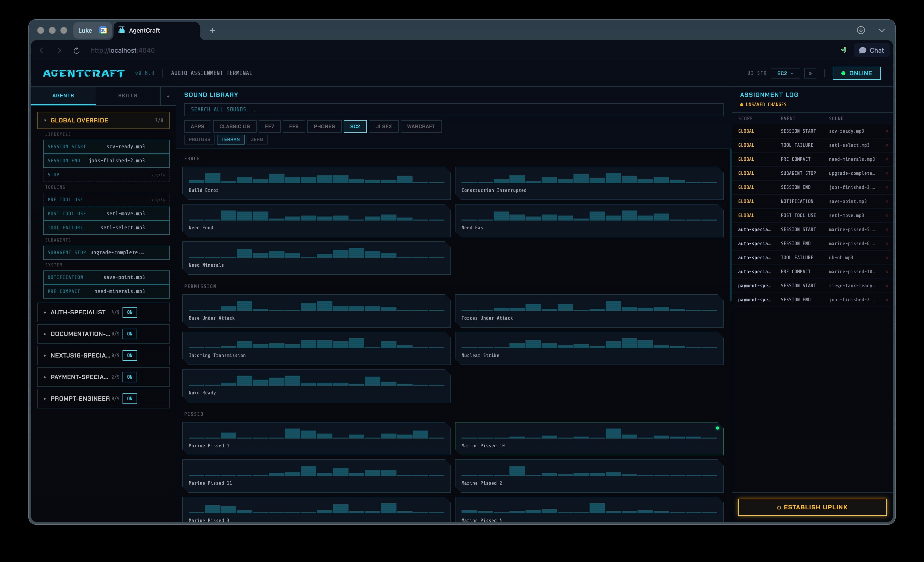Click the Establish Uplink button

point(812,507)
